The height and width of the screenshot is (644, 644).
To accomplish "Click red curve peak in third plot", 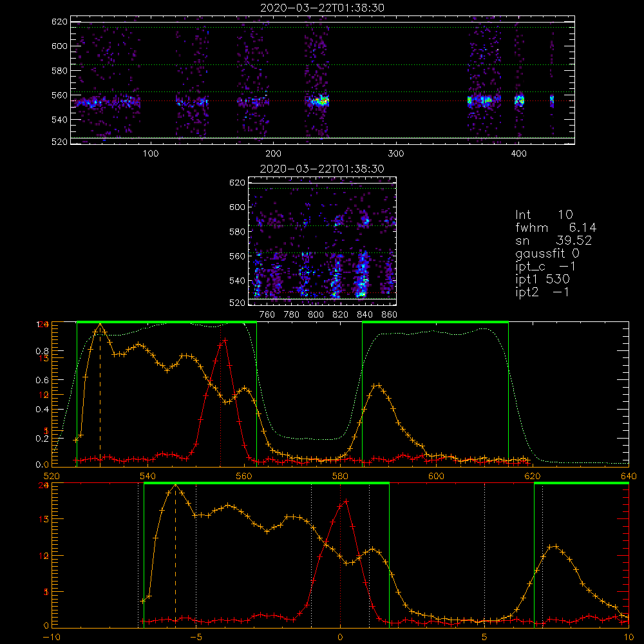I will (225, 340).
